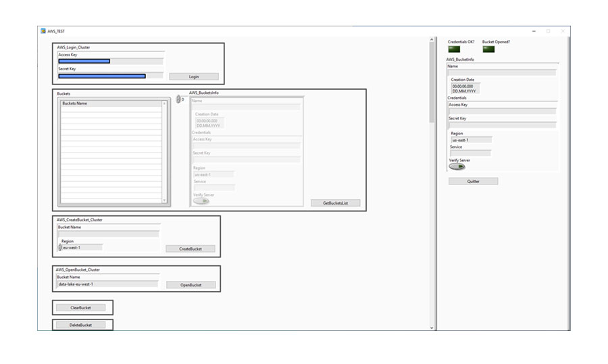The image size is (608, 364).
Task: Toggle the greyed Verify Server switch in Buckets cluster
Action: click(201, 201)
